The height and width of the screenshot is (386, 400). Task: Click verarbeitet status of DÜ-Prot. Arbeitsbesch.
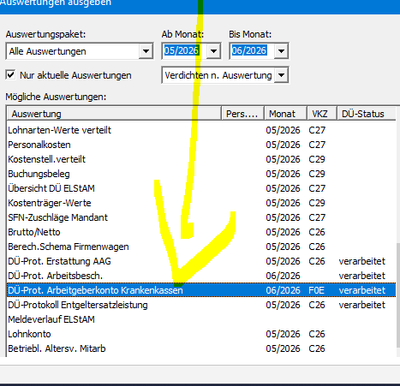point(362,276)
